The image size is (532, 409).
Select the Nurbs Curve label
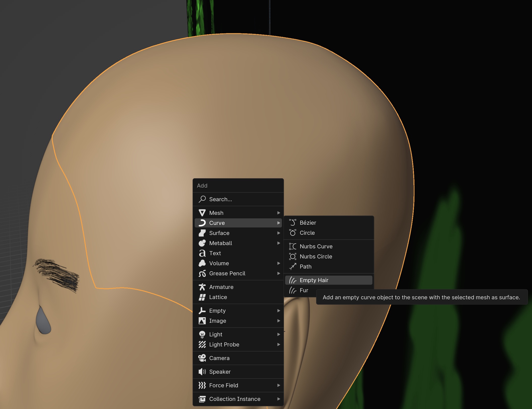click(316, 246)
